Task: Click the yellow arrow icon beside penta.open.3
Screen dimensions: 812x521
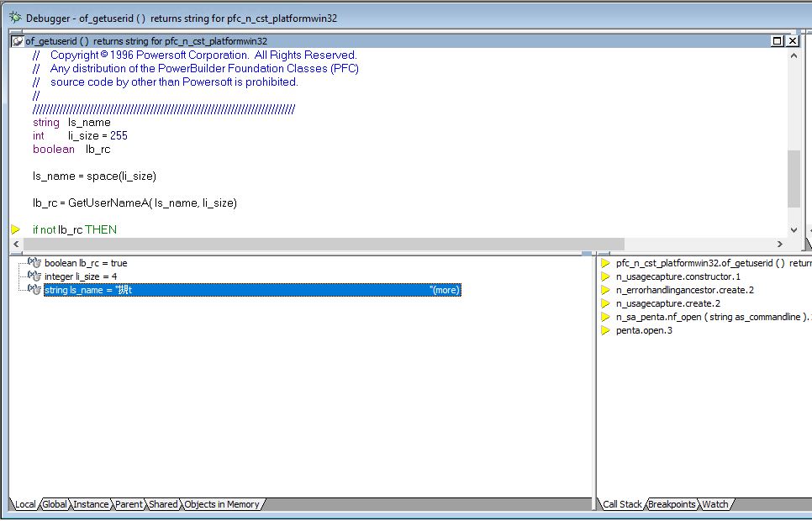Action: pyautogui.click(x=605, y=330)
